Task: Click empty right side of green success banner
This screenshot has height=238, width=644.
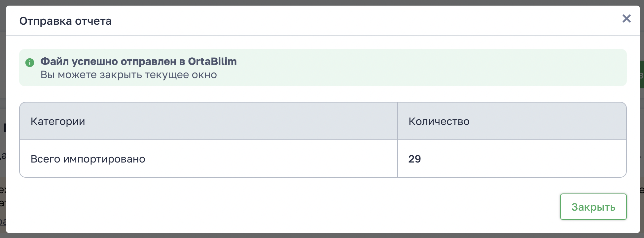Action: point(462,68)
